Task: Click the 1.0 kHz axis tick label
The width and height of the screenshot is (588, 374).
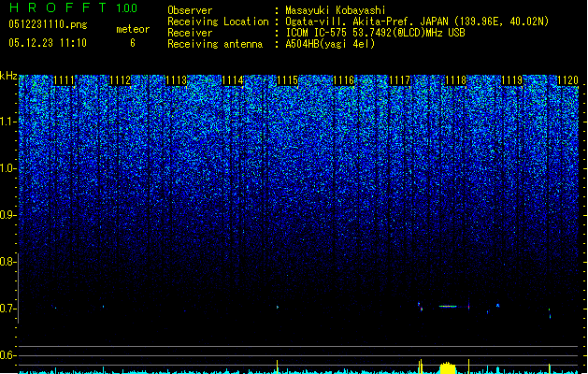Action: pyautogui.click(x=8, y=169)
